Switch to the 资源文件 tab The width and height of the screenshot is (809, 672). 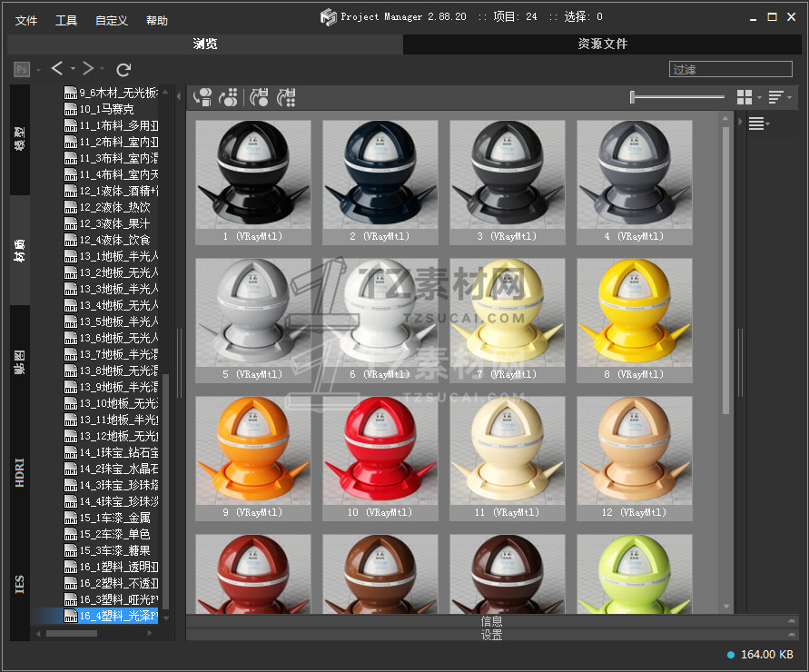(x=602, y=44)
